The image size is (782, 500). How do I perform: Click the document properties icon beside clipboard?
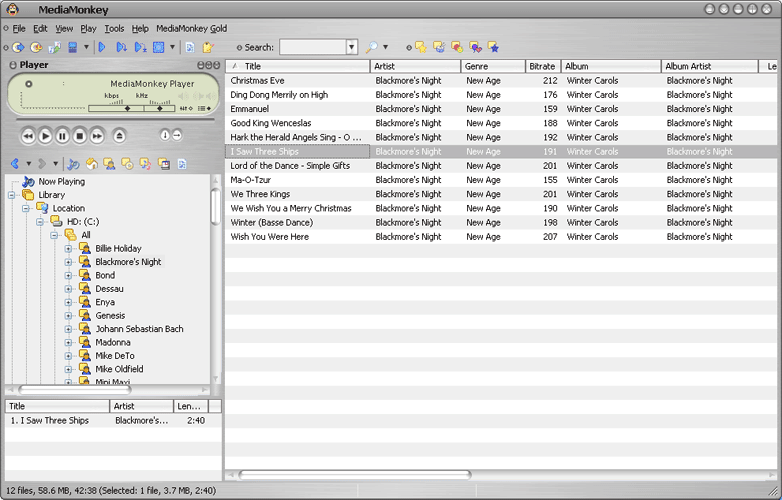tap(190, 47)
